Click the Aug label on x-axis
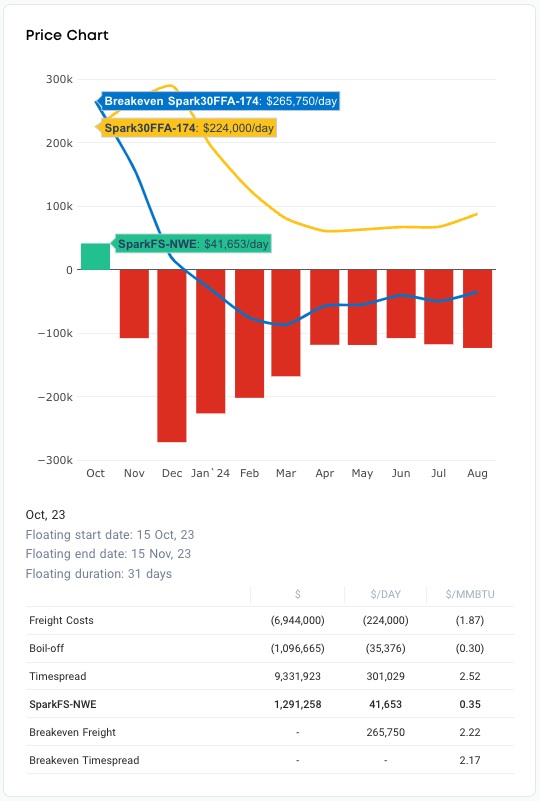The image size is (540, 801). point(477,474)
